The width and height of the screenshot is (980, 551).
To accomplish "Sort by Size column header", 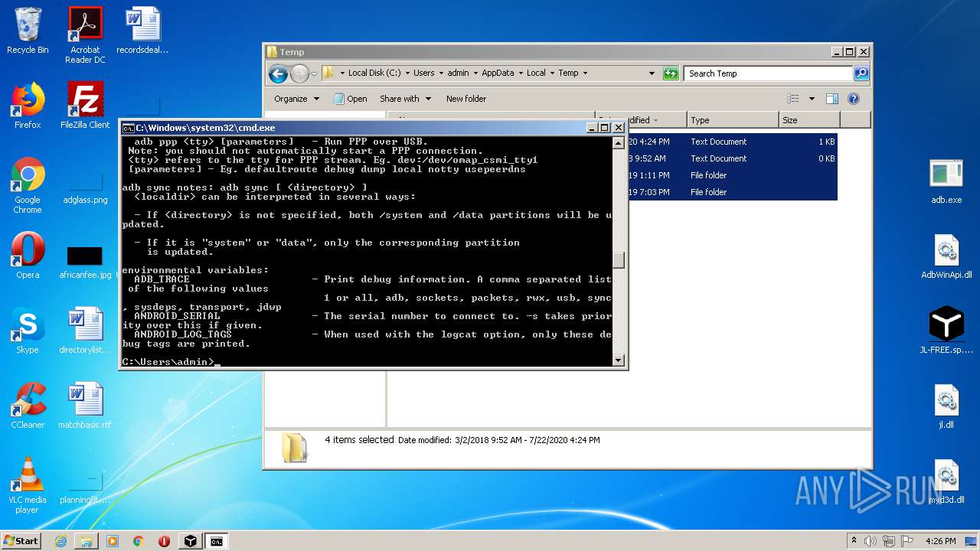I will (x=808, y=120).
